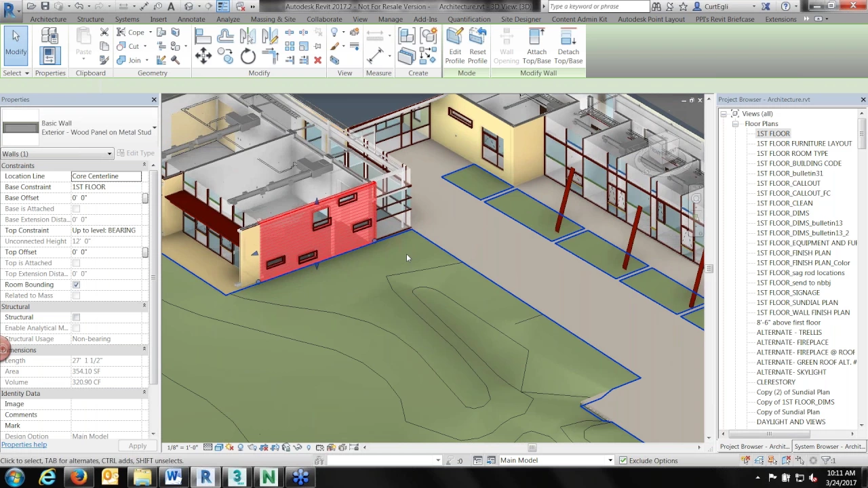Switch to the System Browser tab

coord(829,447)
